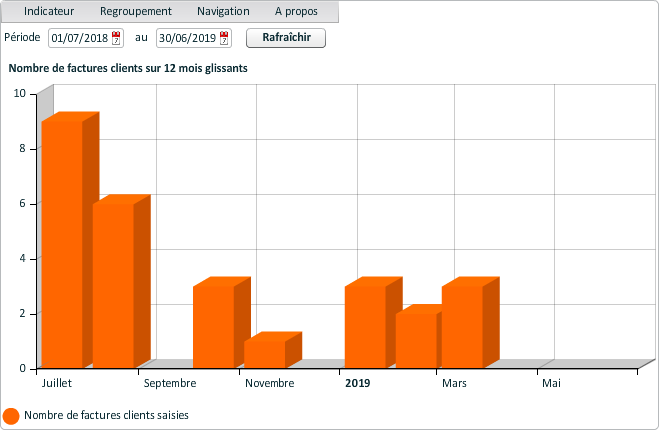Open the Indicateur menu
This screenshot has height=430, width=659.
click(x=49, y=11)
